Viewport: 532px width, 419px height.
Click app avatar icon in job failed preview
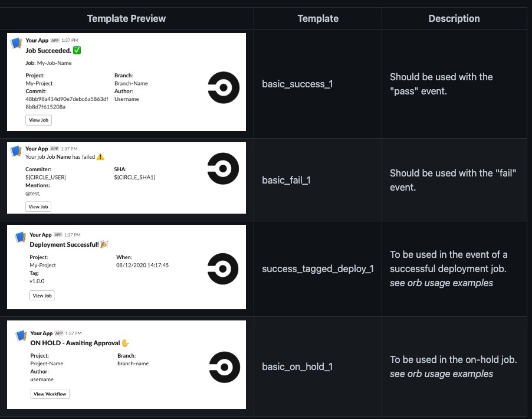pyautogui.click(x=17, y=152)
